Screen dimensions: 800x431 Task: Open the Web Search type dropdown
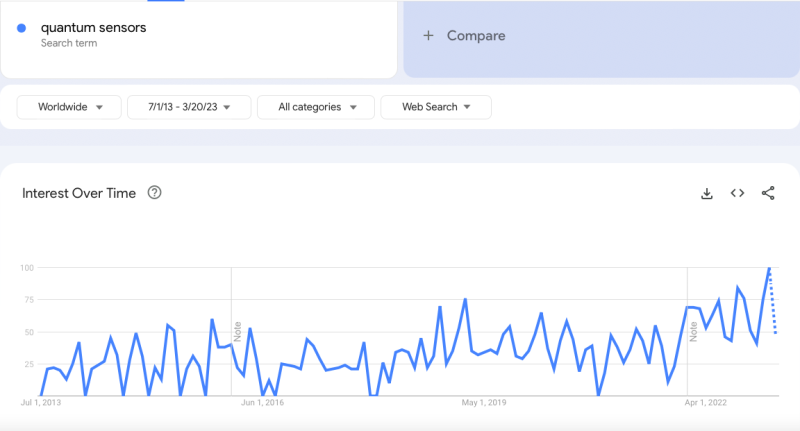(x=435, y=107)
